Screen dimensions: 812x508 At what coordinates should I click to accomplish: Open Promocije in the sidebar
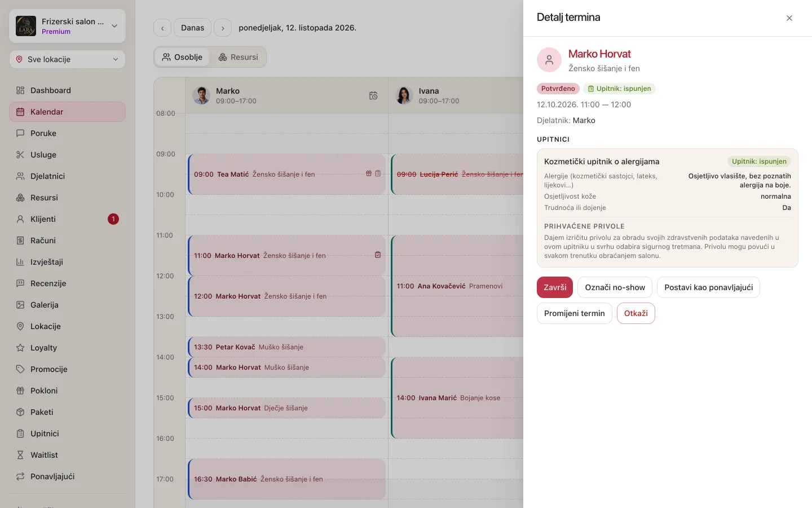(68, 369)
